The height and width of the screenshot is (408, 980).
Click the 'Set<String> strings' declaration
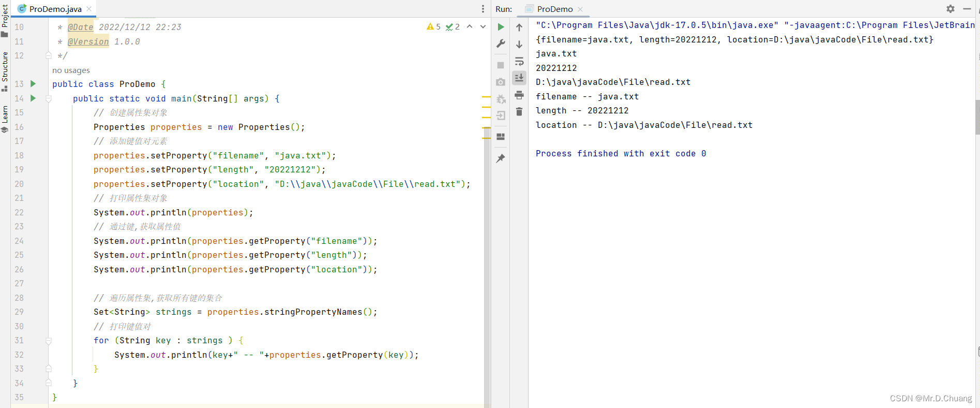coord(142,312)
